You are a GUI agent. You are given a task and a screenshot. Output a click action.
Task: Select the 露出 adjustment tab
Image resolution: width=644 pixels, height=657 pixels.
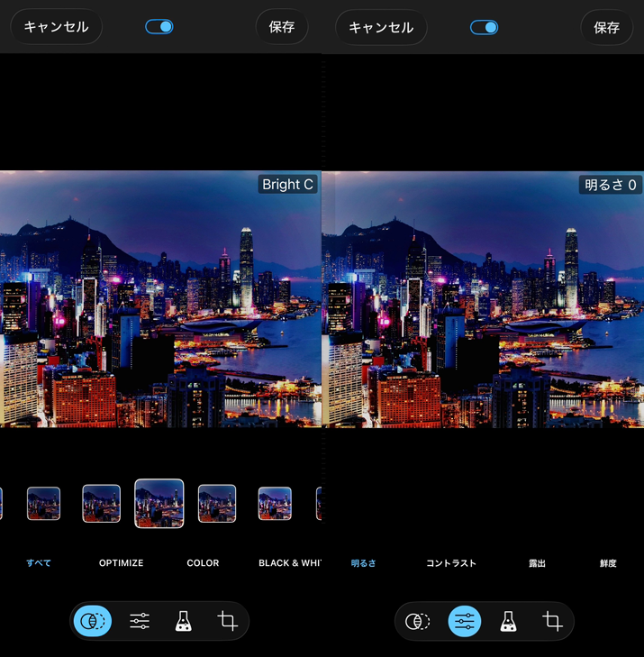(x=537, y=563)
